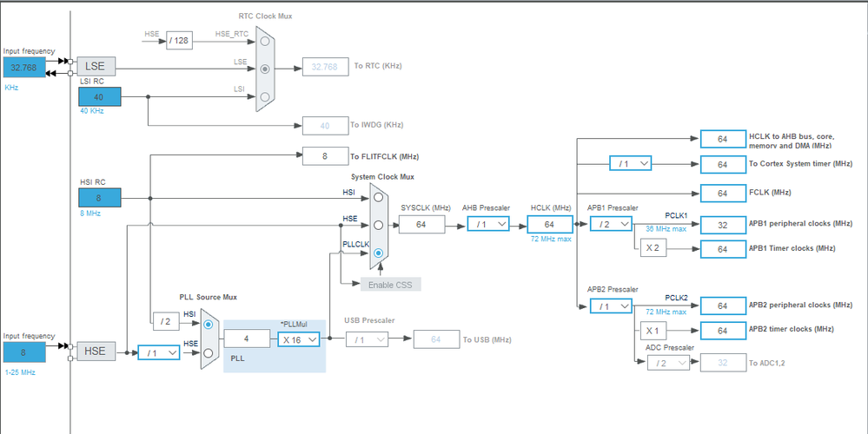Click the HSE oscillator block
868x434 pixels.
point(96,351)
